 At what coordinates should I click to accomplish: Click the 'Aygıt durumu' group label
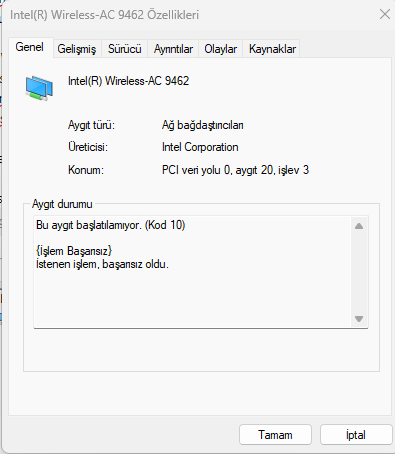pyautogui.click(x=62, y=204)
